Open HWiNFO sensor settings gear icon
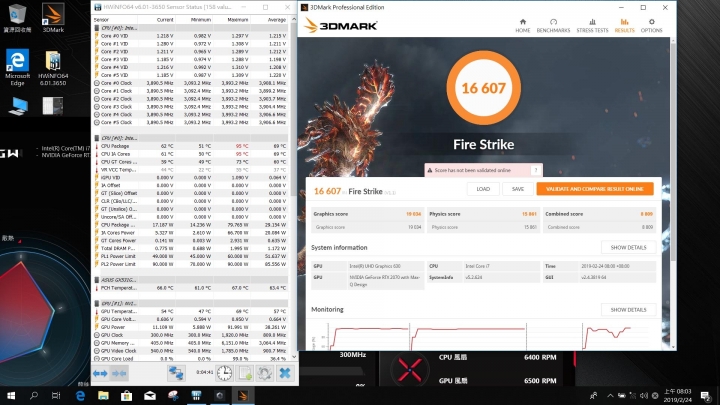Image resolution: width=720 pixels, height=405 pixels. click(265, 373)
